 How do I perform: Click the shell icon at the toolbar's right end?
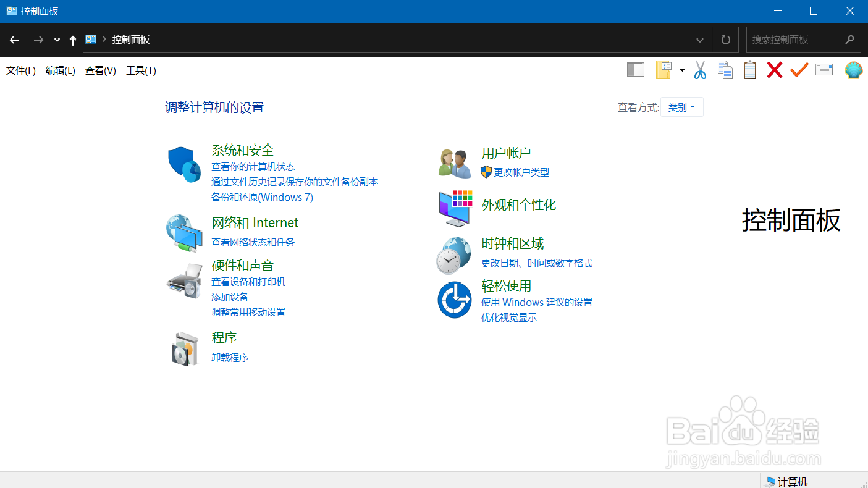click(853, 70)
